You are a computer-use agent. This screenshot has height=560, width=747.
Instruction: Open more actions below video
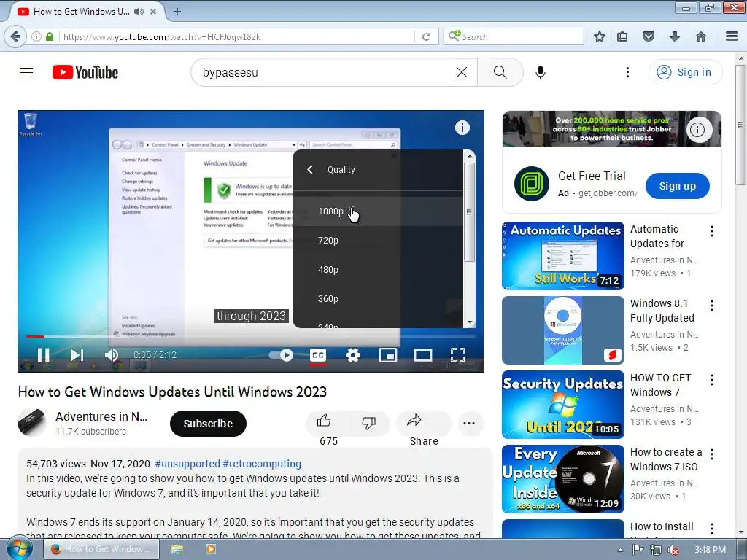coord(469,424)
